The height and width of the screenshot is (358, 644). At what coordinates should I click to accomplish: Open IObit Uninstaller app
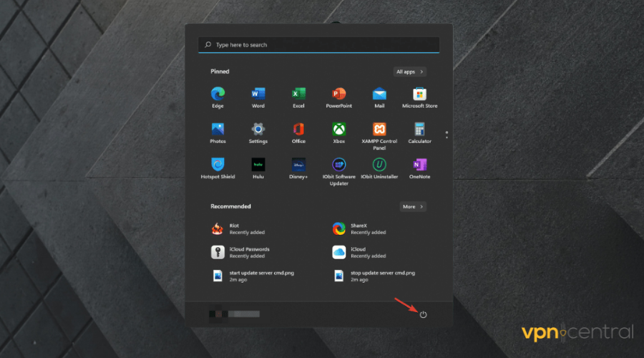point(379,165)
